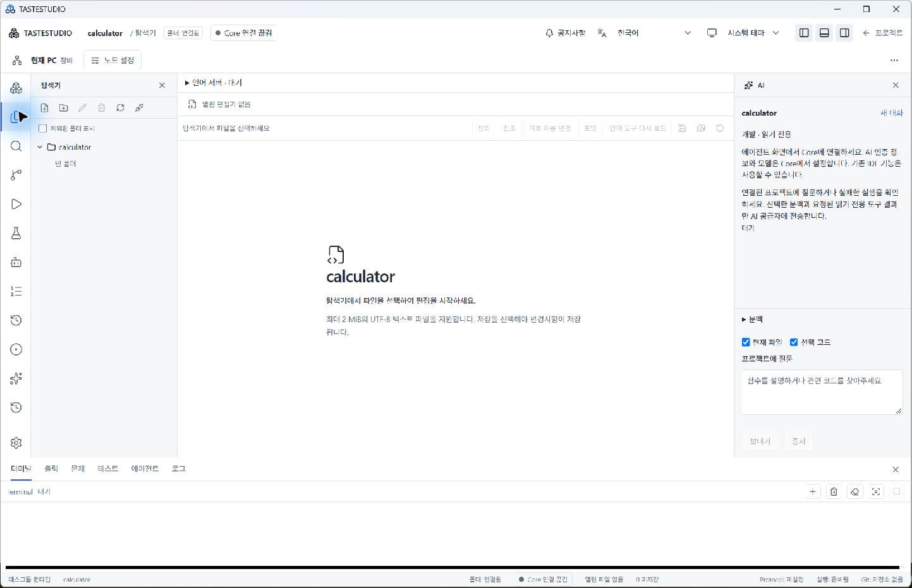Viewport: 912px width, 588px height.
Task: Open the task list view in sidebar
Action: point(16,291)
